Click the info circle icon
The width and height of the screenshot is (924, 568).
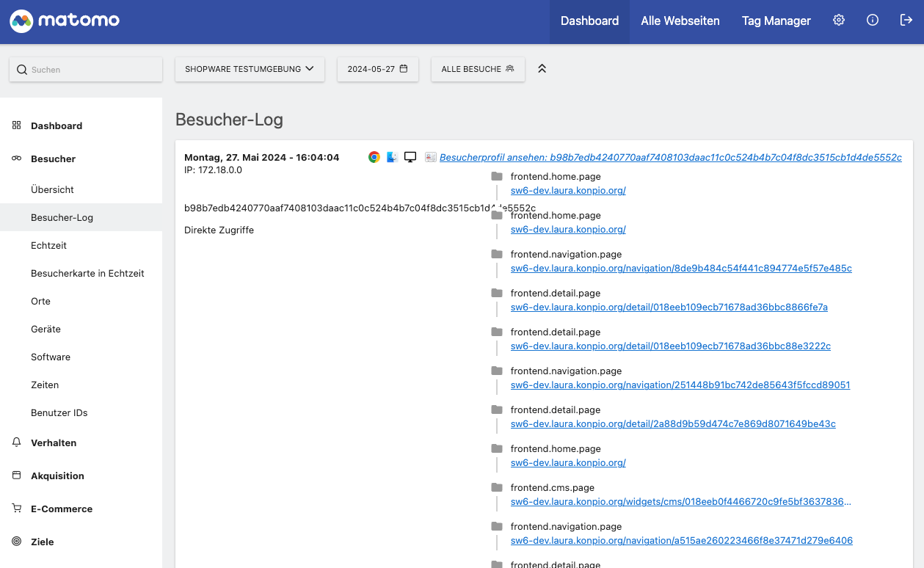coord(873,21)
